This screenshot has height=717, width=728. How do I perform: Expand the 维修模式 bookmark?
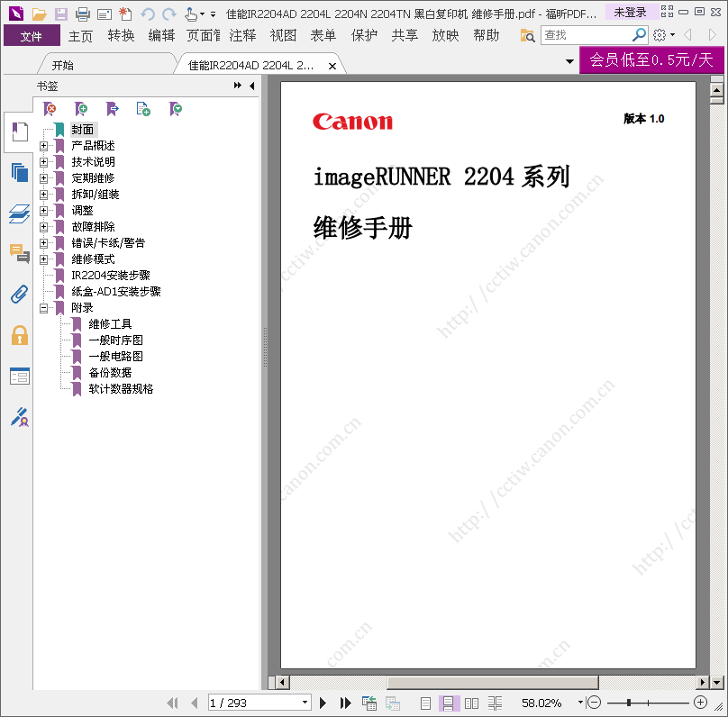43,259
